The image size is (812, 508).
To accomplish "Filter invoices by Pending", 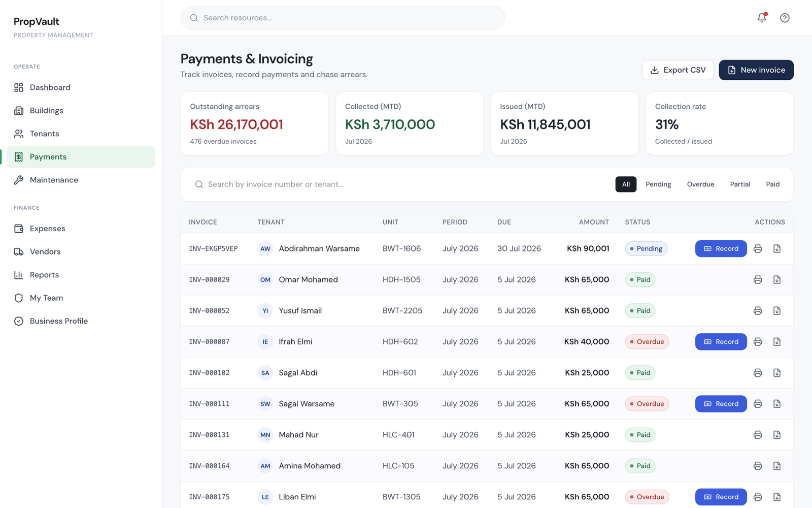I will [x=658, y=184].
